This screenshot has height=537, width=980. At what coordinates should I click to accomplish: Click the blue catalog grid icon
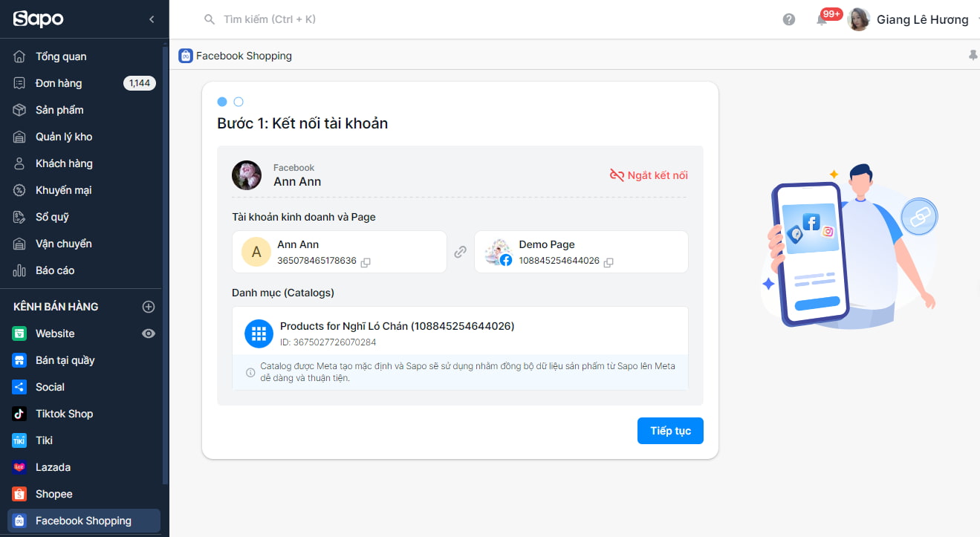pyautogui.click(x=259, y=333)
